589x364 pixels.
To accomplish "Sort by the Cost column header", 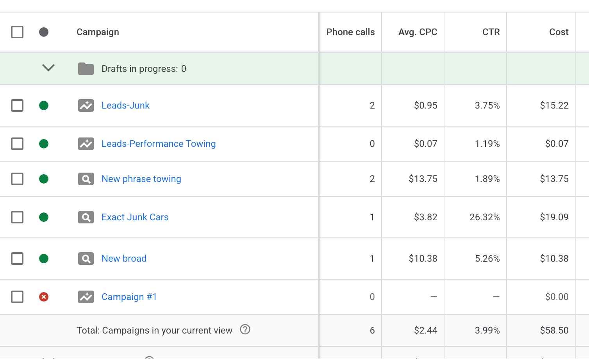I will [x=559, y=32].
